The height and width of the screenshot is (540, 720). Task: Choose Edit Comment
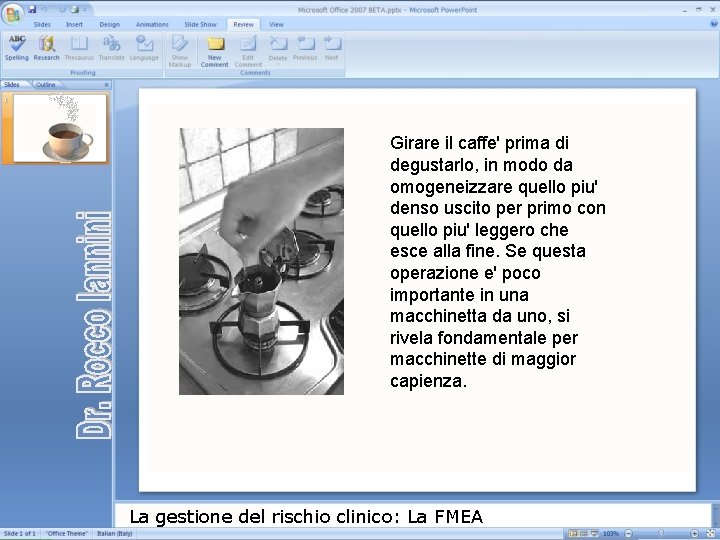click(248, 51)
